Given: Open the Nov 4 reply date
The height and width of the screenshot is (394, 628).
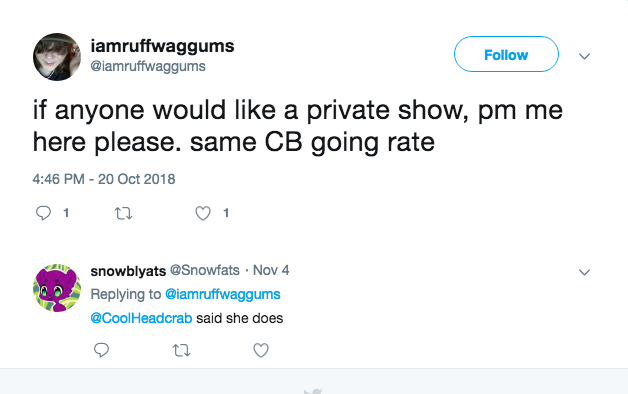Looking at the screenshot, I should 271,270.
